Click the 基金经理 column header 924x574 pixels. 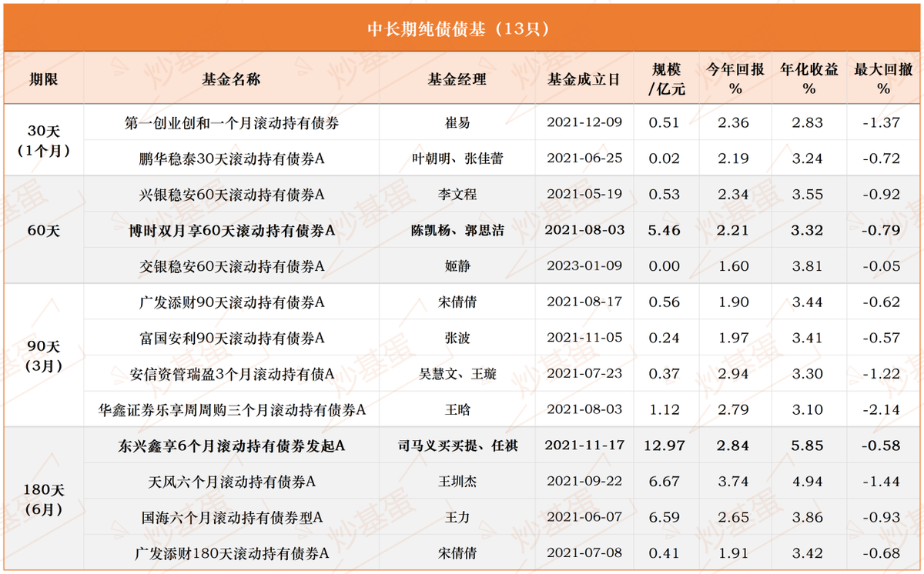point(457,79)
